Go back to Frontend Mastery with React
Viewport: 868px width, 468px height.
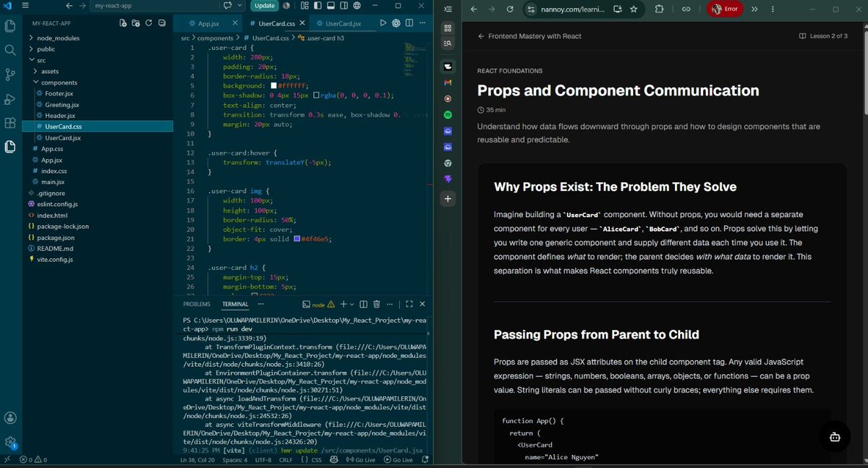529,36
